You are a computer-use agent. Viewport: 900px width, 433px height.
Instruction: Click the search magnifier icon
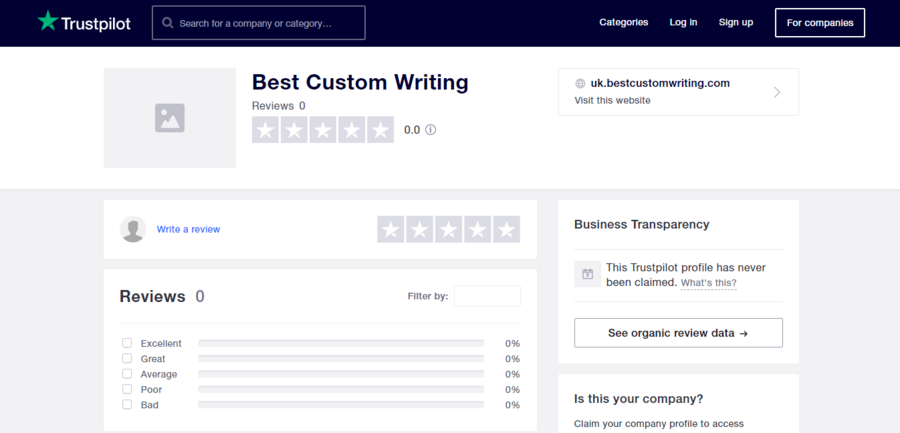[168, 23]
